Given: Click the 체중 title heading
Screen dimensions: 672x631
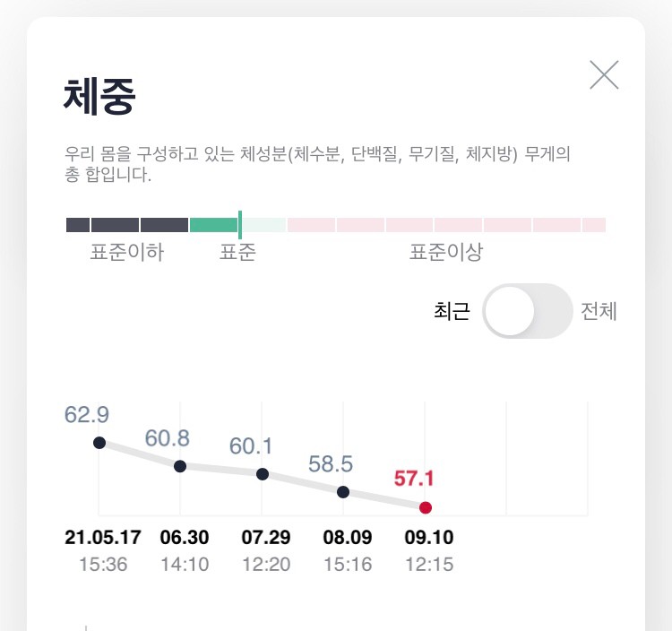Looking at the screenshot, I should tap(99, 96).
